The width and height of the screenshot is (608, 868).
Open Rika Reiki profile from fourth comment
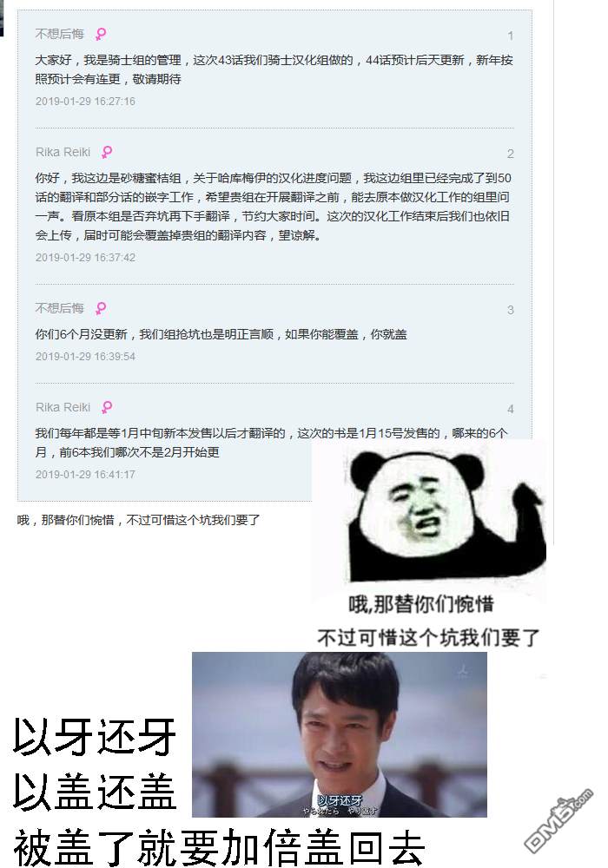click(x=63, y=407)
